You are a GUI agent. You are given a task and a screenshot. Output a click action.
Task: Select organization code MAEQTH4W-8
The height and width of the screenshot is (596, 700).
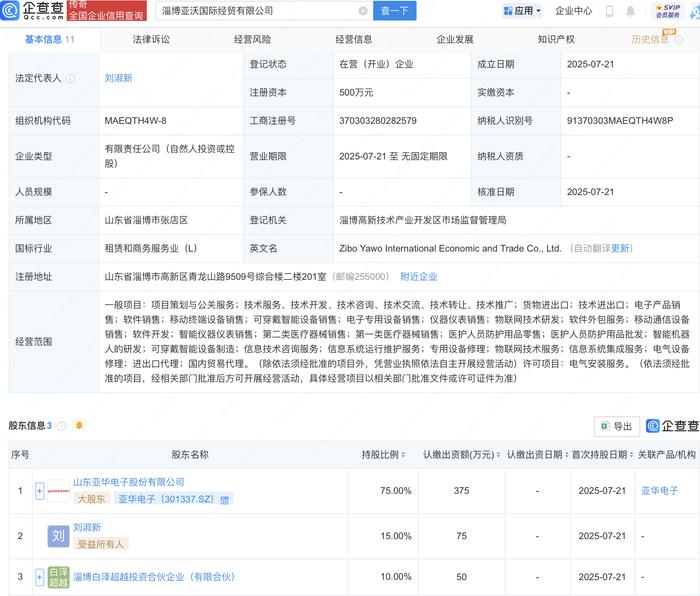[135, 121]
